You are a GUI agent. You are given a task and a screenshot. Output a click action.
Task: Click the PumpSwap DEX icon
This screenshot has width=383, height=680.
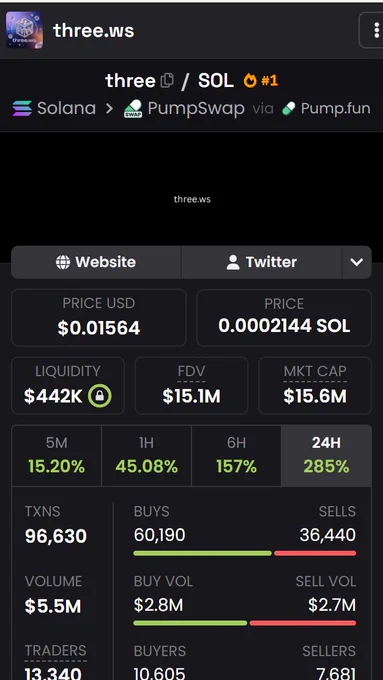tap(133, 108)
